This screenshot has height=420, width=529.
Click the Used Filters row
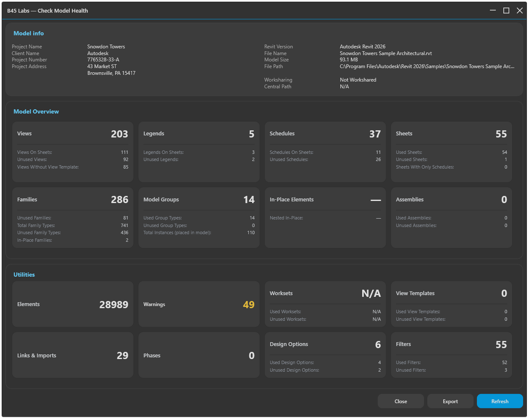coord(451,362)
